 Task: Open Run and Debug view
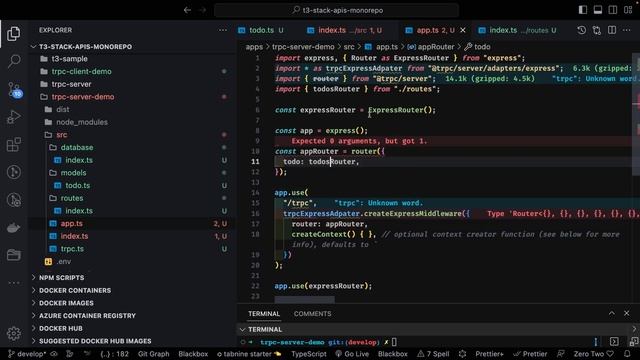pyautogui.click(x=13, y=117)
